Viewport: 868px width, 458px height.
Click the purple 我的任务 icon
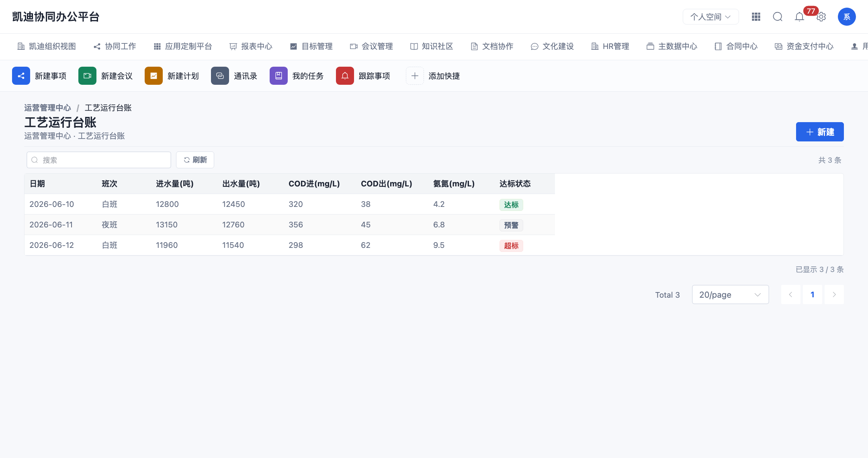278,76
